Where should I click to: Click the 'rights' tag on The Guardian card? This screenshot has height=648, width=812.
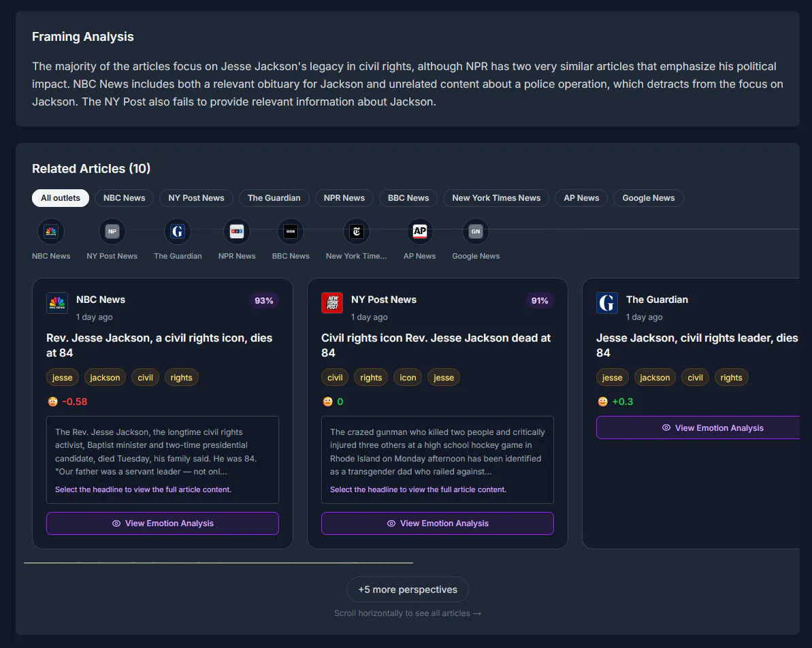[x=731, y=378]
